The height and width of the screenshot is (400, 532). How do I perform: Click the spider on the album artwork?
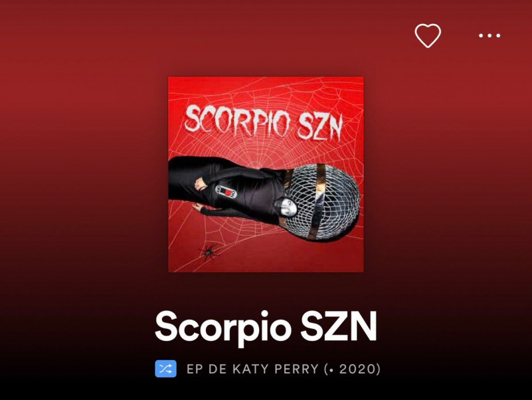[209, 252]
